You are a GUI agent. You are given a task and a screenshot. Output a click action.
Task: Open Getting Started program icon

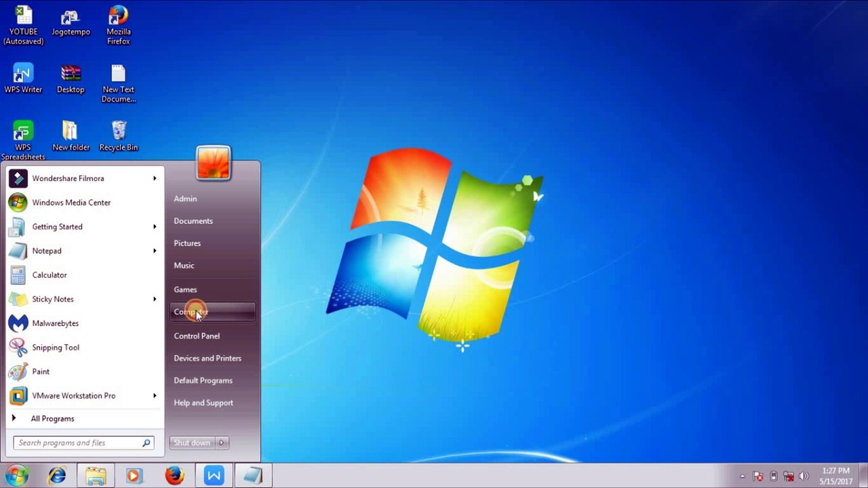(18, 226)
